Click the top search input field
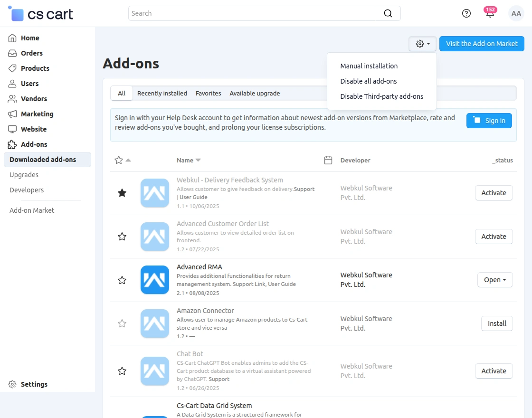 256,13
